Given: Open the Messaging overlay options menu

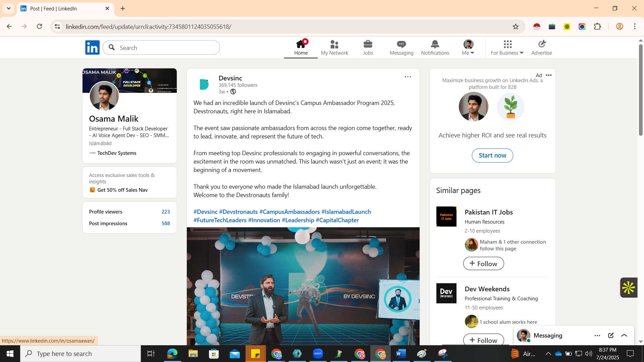Looking at the screenshot, I should [x=597, y=336].
